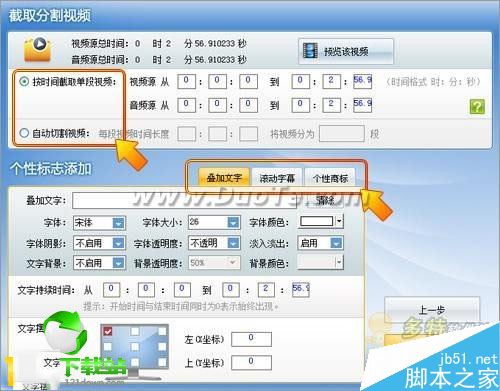The height and width of the screenshot is (391, 500).
Task: Switch to the 叠加文字 tab
Action: [x=224, y=177]
